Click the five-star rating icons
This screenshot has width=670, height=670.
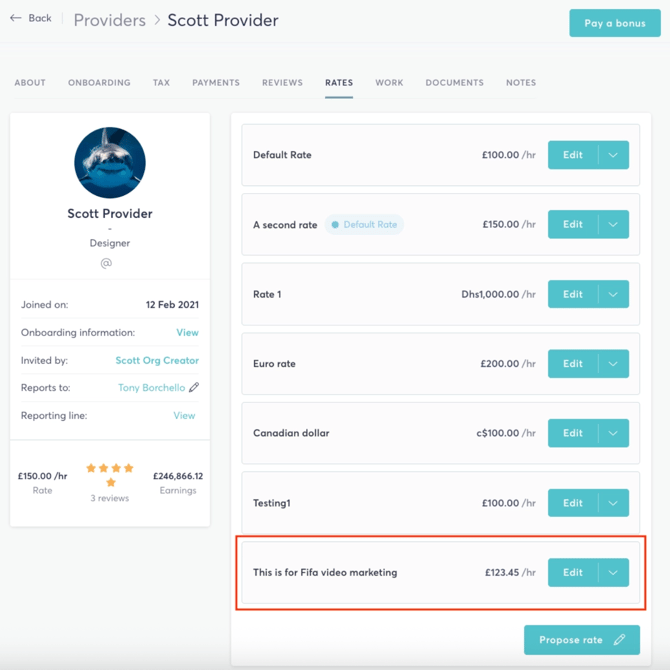click(x=110, y=475)
